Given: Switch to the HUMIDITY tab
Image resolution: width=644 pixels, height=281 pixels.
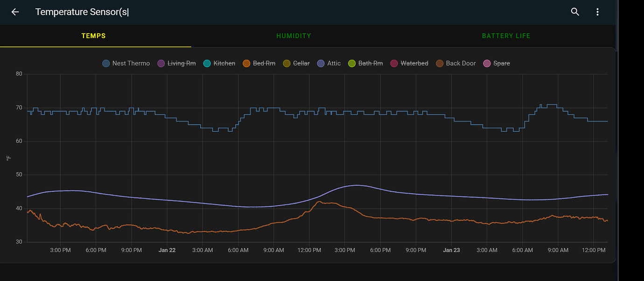Looking at the screenshot, I should click(x=294, y=35).
